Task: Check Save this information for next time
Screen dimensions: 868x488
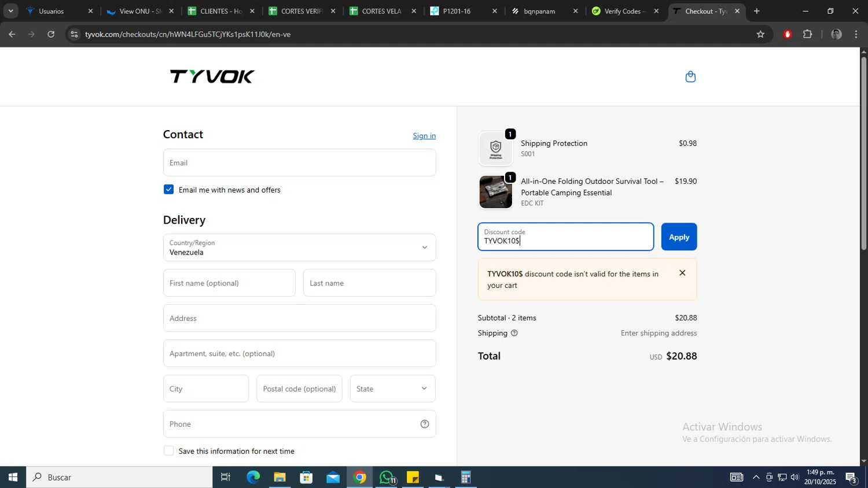Action: pos(168,451)
